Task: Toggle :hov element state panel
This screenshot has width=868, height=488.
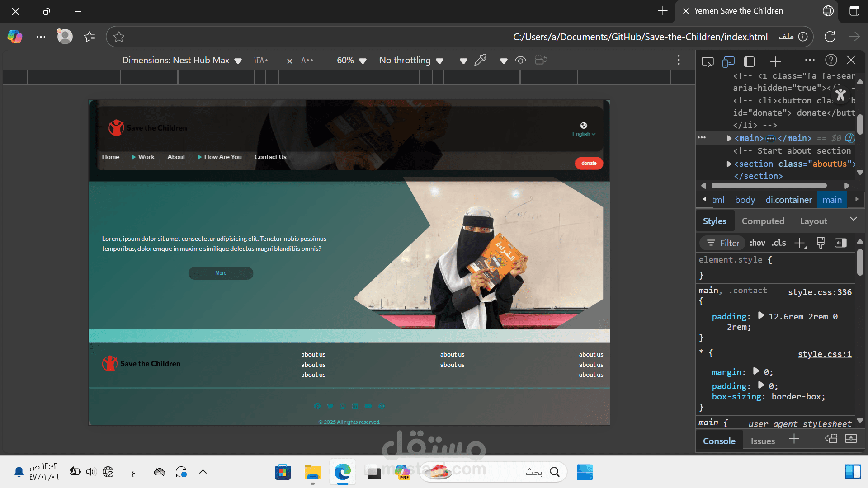Action: [757, 243]
